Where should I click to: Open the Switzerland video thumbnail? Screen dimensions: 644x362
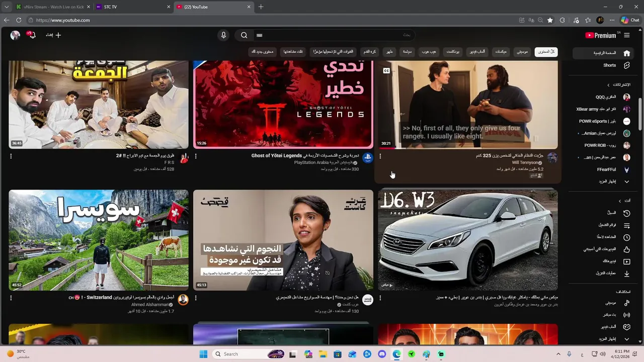[99, 240]
